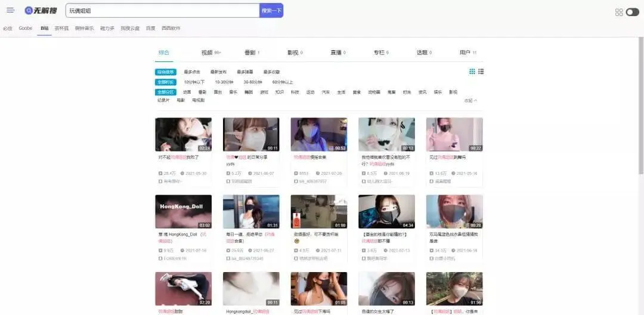
Task: Filter duration to 10-30分钟
Action: pyautogui.click(x=224, y=82)
